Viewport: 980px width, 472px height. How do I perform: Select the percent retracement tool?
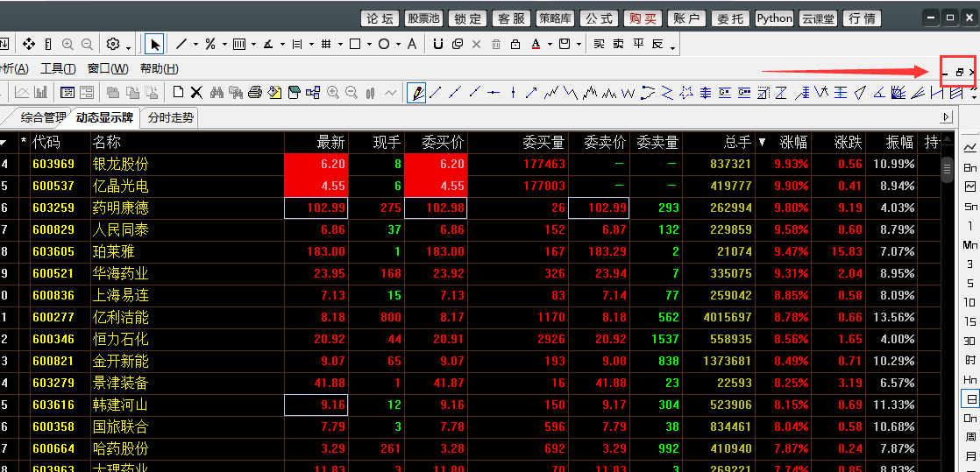[210, 45]
